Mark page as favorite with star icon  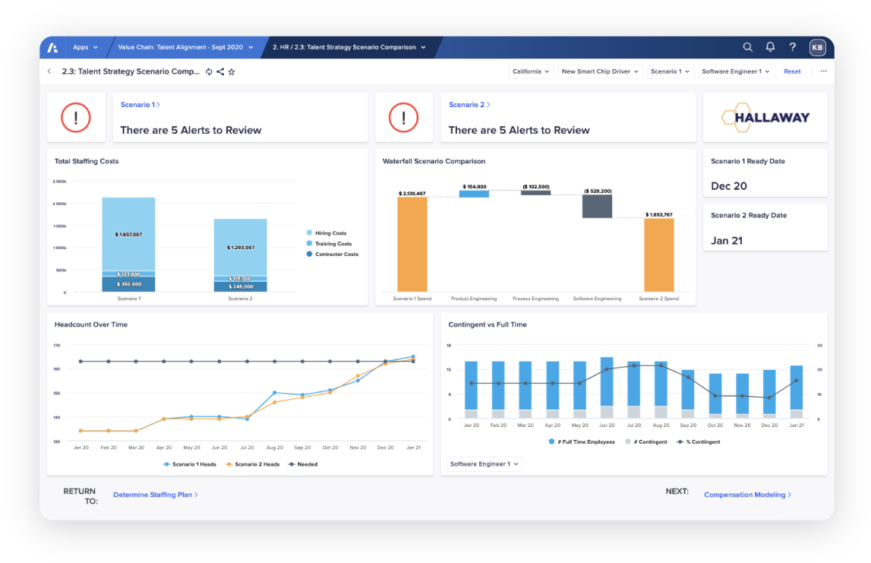tap(232, 72)
